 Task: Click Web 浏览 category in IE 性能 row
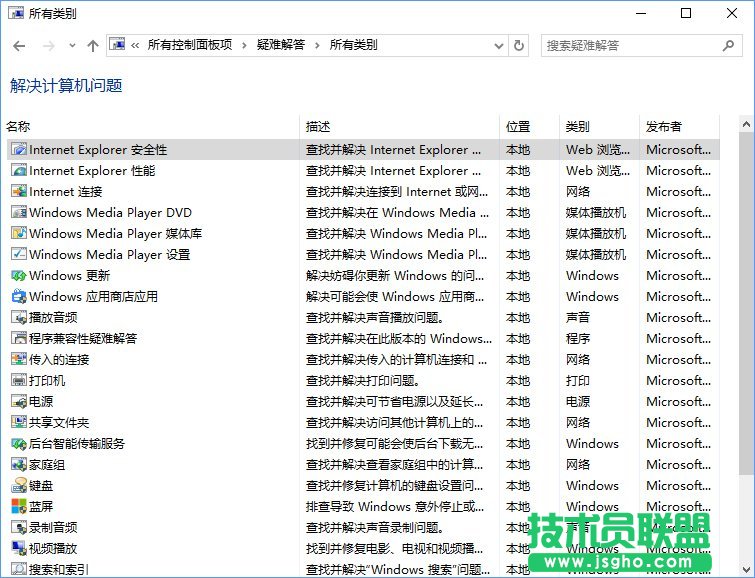(598, 171)
